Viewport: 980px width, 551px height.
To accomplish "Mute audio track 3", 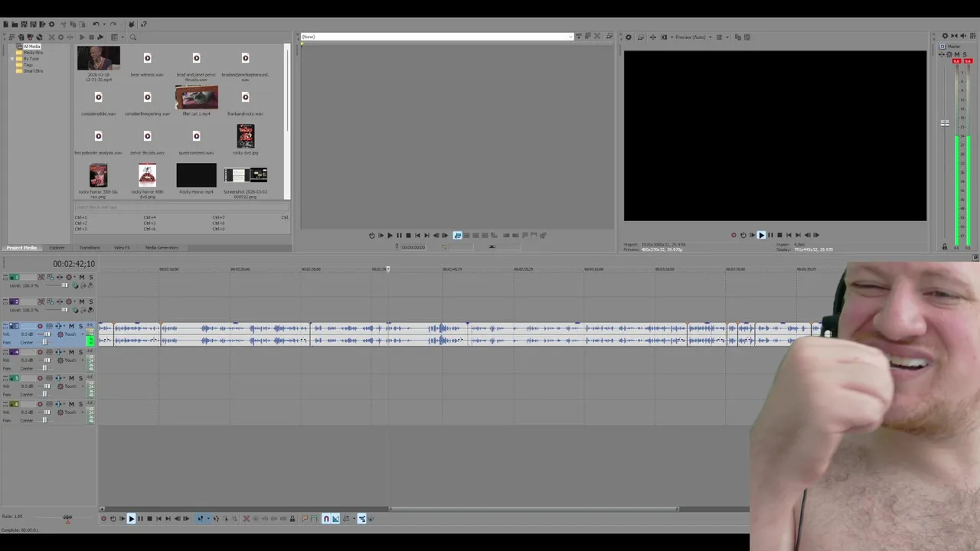I will click(72, 326).
